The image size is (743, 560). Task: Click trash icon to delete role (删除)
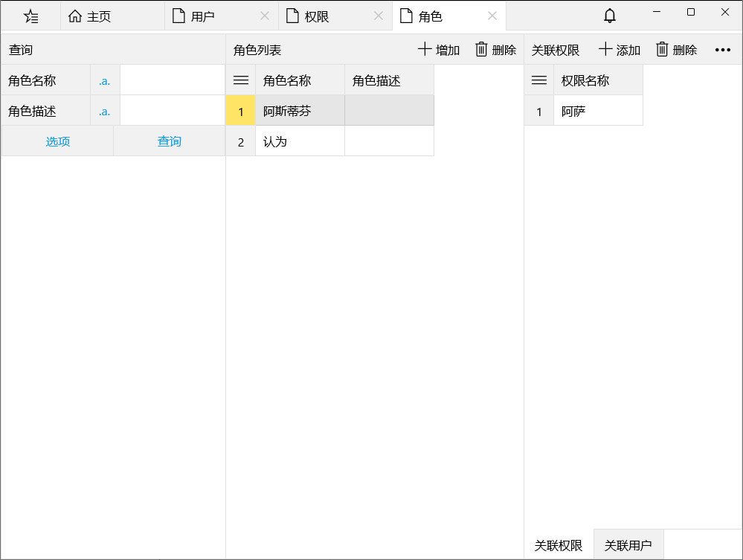click(x=482, y=50)
